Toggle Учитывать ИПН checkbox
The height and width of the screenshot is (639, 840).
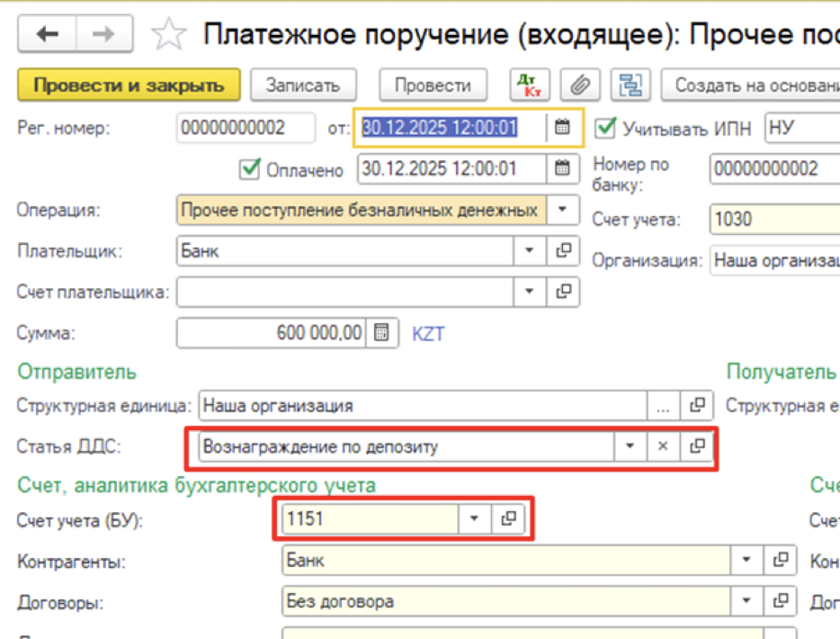point(606,128)
